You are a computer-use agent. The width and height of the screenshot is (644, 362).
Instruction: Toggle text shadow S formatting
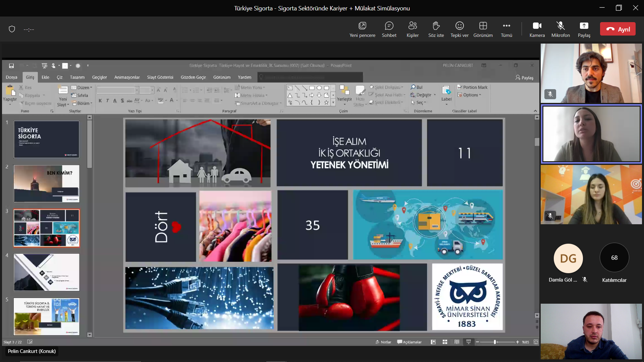tap(122, 100)
